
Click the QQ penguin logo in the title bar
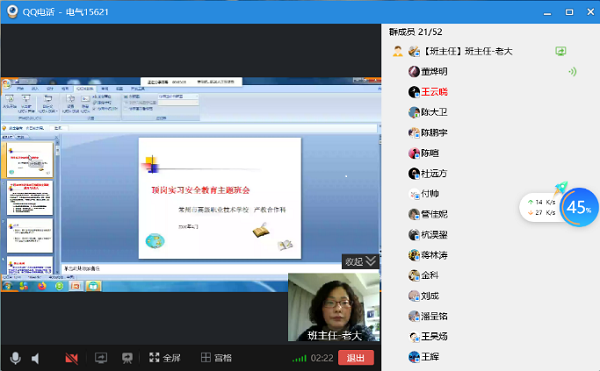(x=12, y=11)
